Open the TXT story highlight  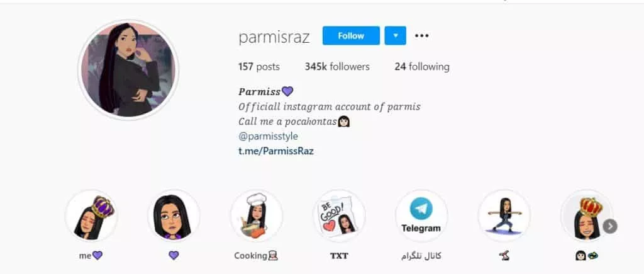tap(339, 217)
